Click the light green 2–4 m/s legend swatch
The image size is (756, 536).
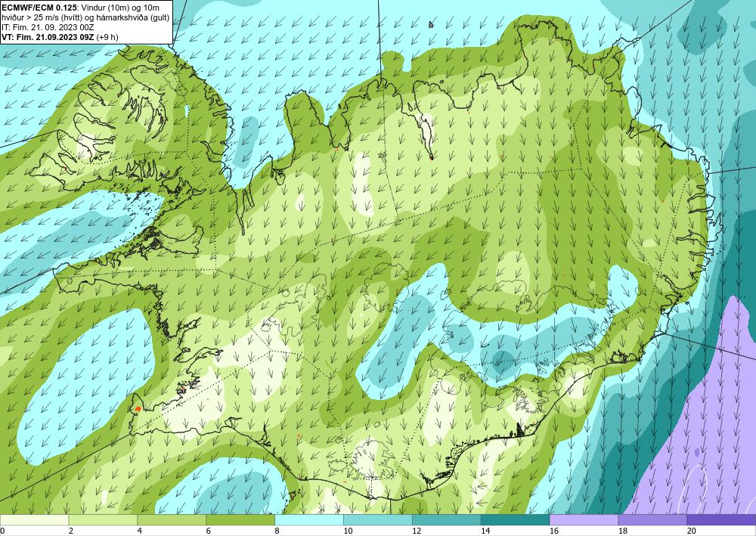(x=103, y=520)
